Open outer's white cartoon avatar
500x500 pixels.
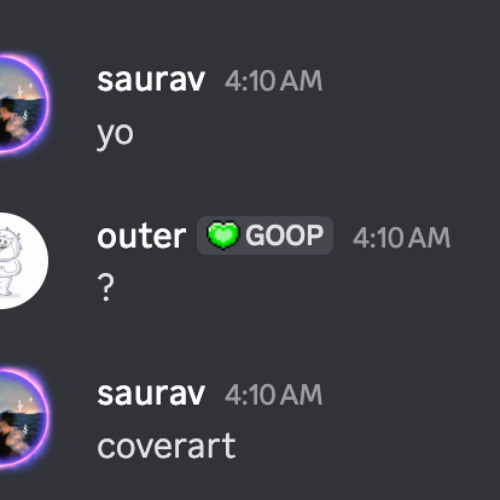coord(23,261)
